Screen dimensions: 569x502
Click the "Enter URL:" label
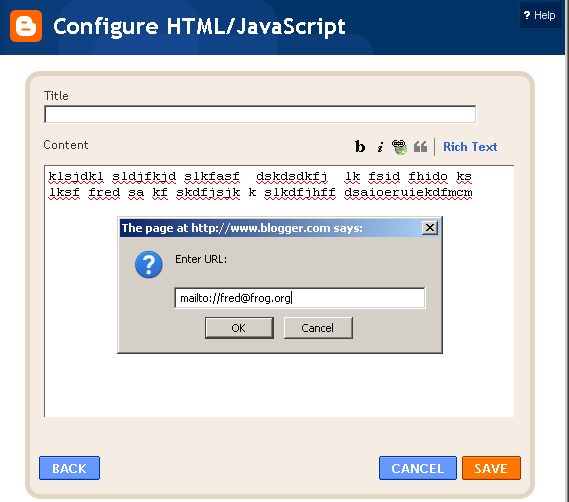201,259
